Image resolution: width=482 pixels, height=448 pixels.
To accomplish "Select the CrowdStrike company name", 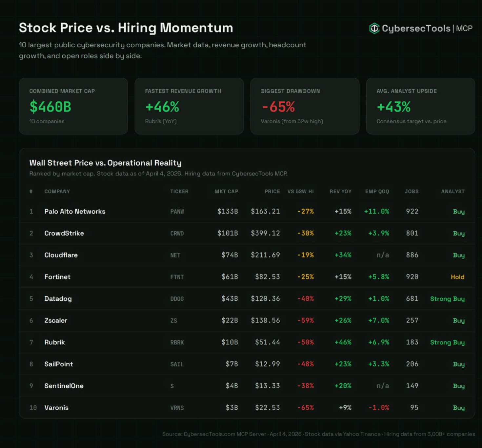I will [x=64, y=233].
